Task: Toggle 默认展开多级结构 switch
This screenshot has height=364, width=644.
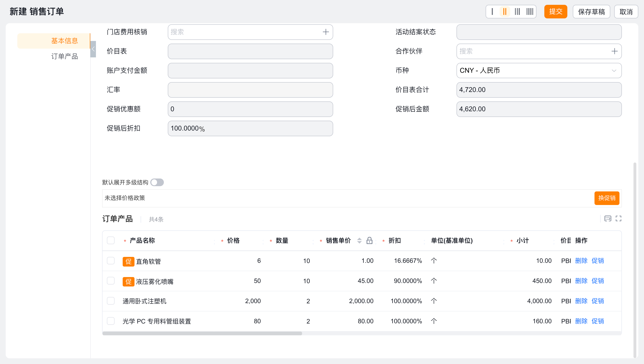Action: tap(157, 182)
